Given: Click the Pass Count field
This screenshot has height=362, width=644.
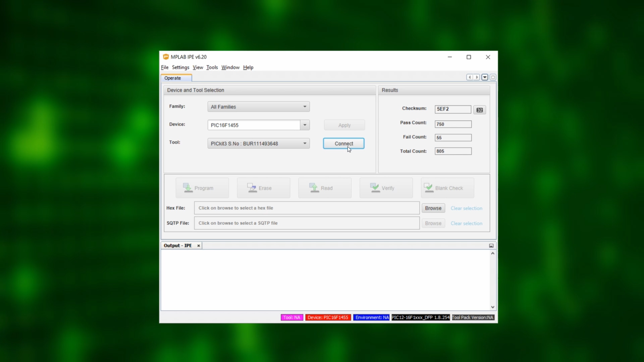Looking at the screenshot, I should tap(453, 124).
